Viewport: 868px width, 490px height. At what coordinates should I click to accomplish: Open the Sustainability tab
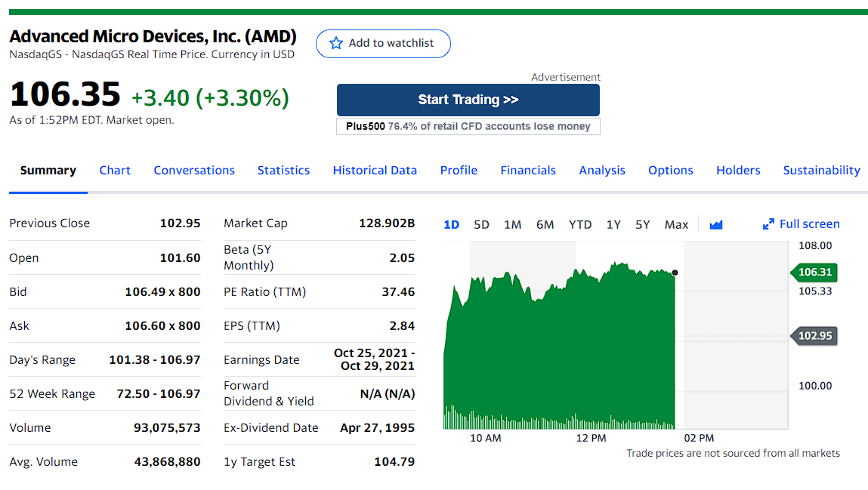[x=822, y=171]
